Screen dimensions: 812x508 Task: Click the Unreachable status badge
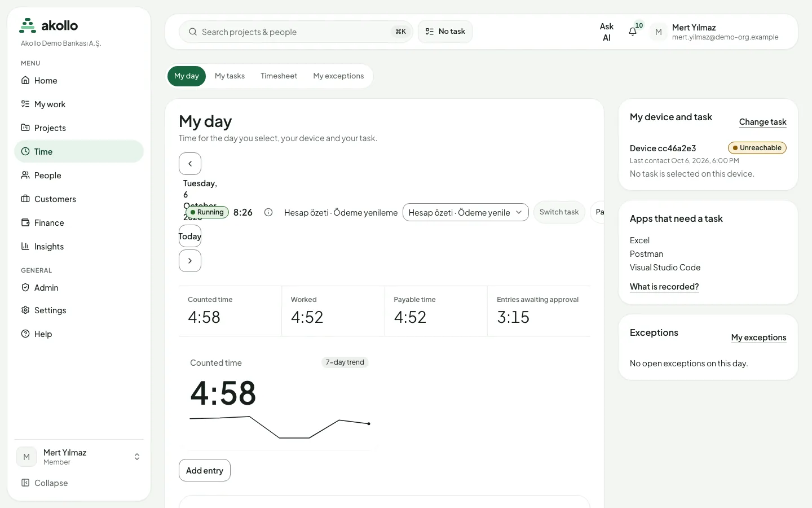(757, 148)
